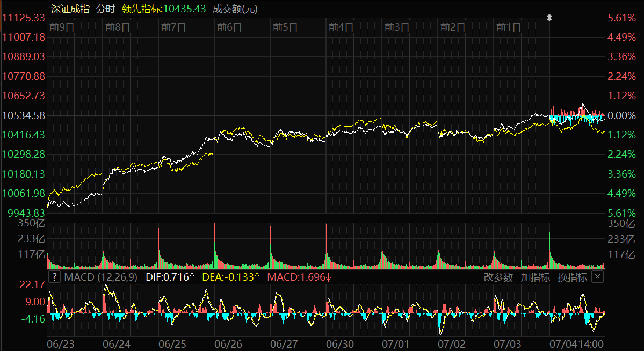Click the MACD down-arrow value readout
The image size is (644, 351).
tap(299, 277)
